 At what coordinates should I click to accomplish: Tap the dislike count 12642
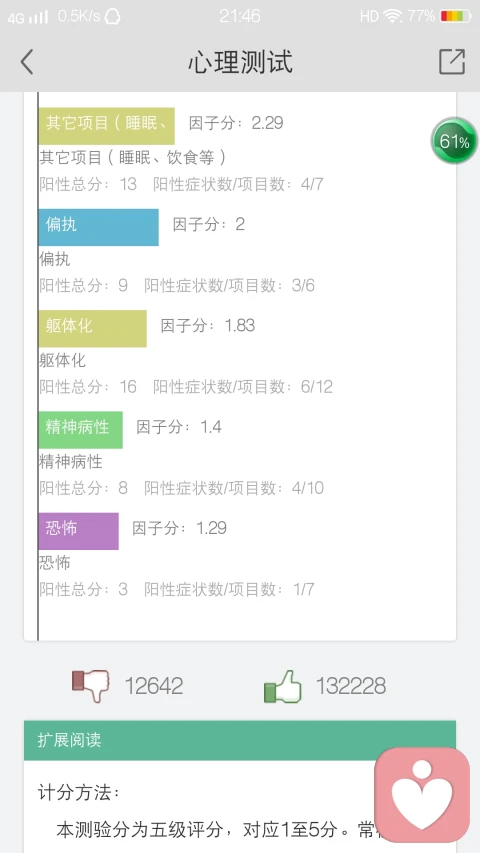[x=154, y=686]
